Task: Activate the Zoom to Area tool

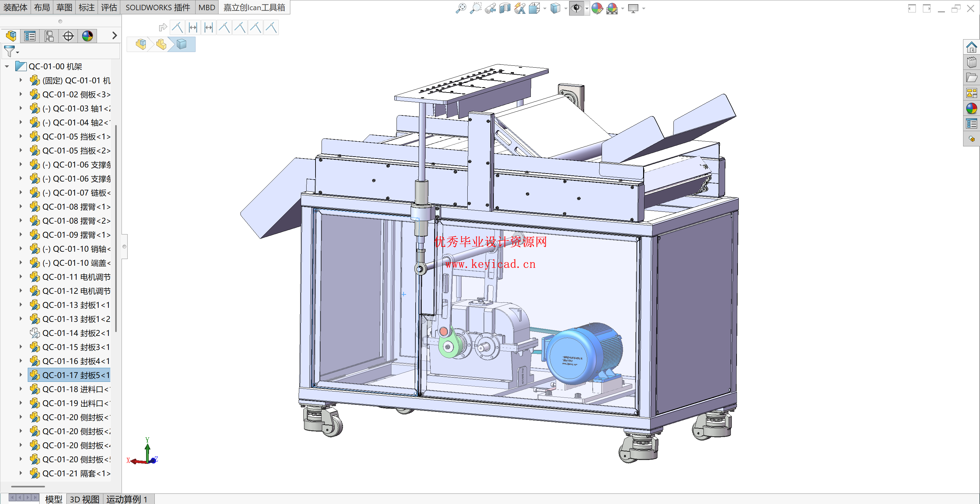Action: tap(476, 8)
